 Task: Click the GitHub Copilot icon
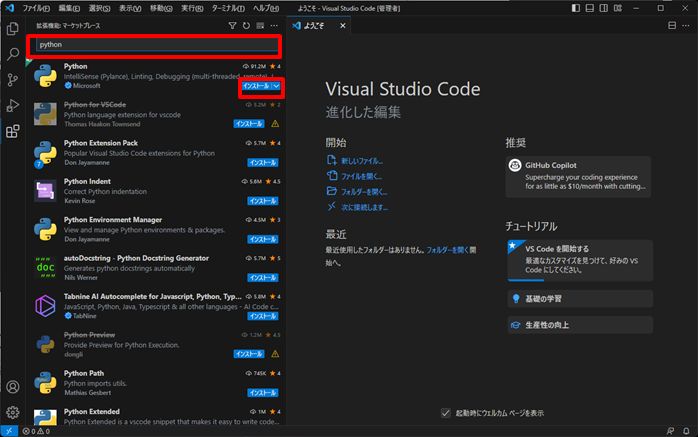515,165
